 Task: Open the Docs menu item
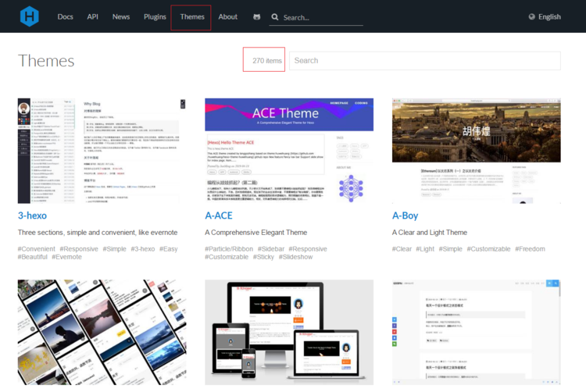pyautogui.click(x=65, y=17)
